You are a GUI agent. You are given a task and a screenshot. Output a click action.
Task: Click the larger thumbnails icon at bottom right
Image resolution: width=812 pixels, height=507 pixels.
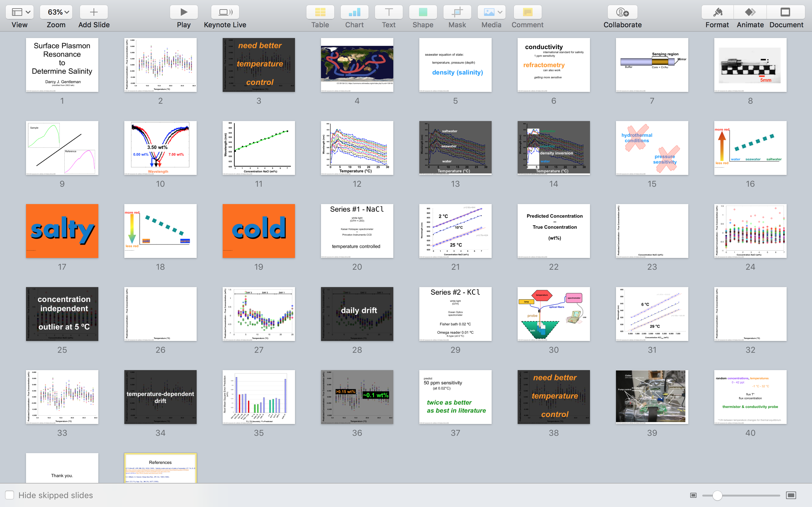tap(791, 495)
